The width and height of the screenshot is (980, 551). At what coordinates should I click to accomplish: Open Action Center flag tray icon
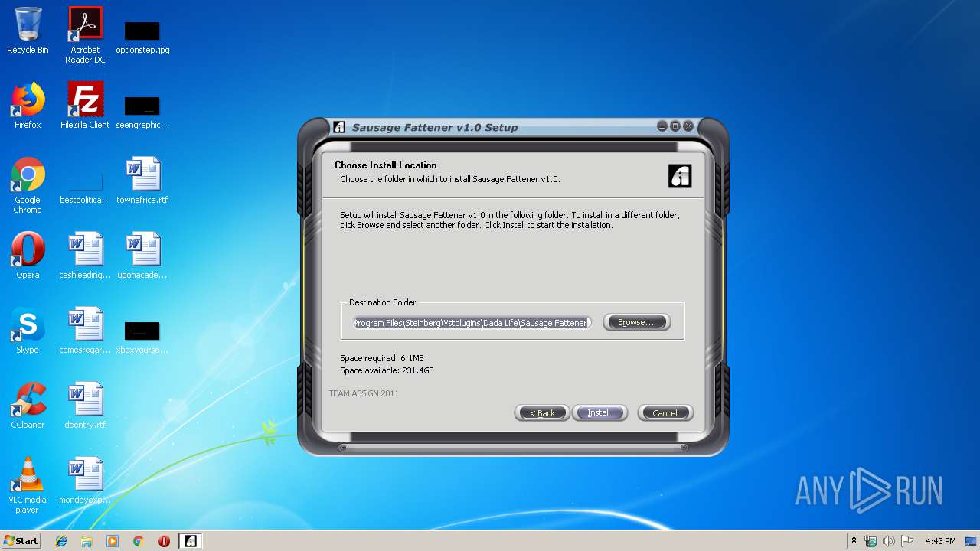point(907,541)
